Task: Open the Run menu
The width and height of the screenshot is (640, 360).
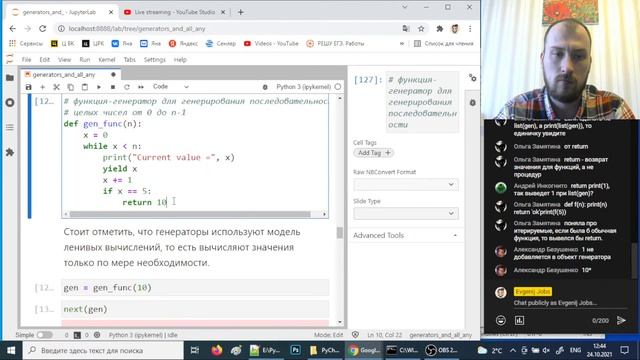Action: click(84, 60)
